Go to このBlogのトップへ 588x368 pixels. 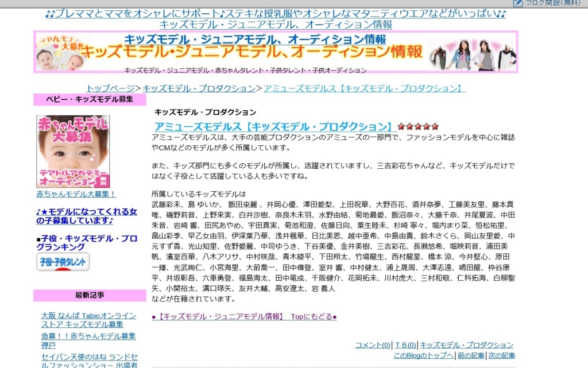pyautogui.click(x=423, y=355)
